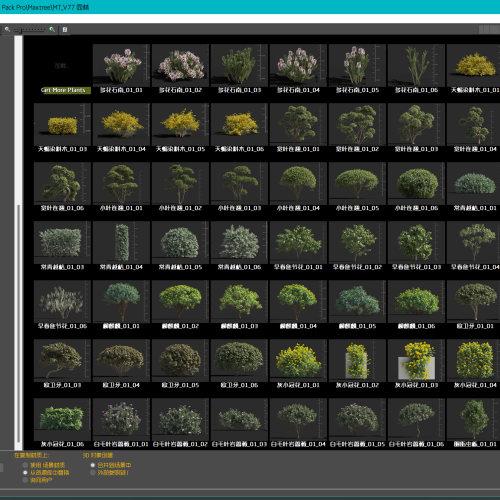500x500 pixels.
Task: Select thumbnail 早春旌节花_01_02
Action: (x=357, y=242)
